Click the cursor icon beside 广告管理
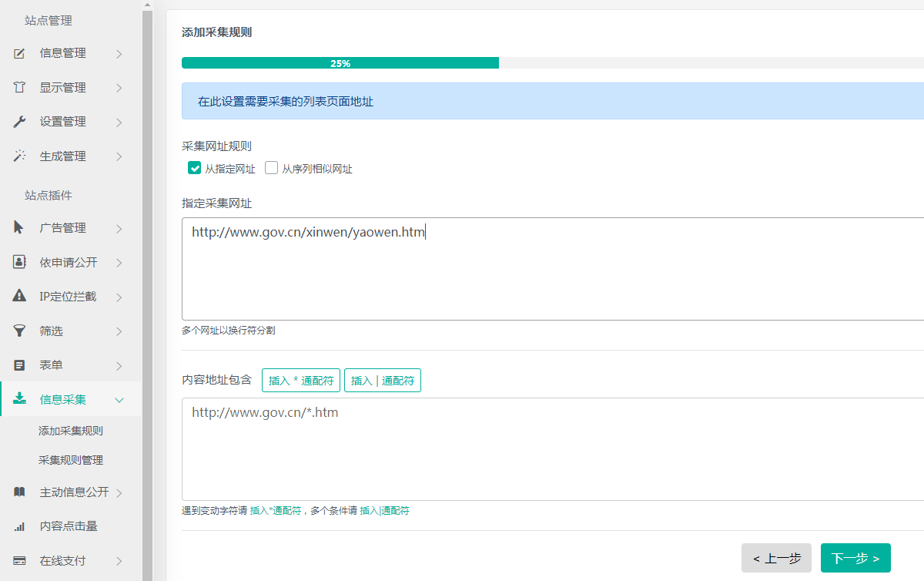 pyautogui.click(x=20, y=228)
